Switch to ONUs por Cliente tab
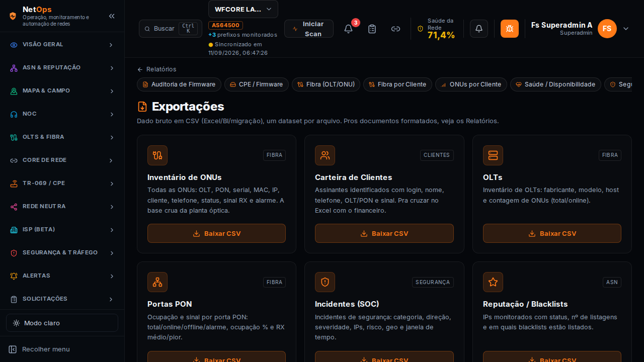Image resolution: width=644 pixels, height=362 pixels. pos(471,84)
